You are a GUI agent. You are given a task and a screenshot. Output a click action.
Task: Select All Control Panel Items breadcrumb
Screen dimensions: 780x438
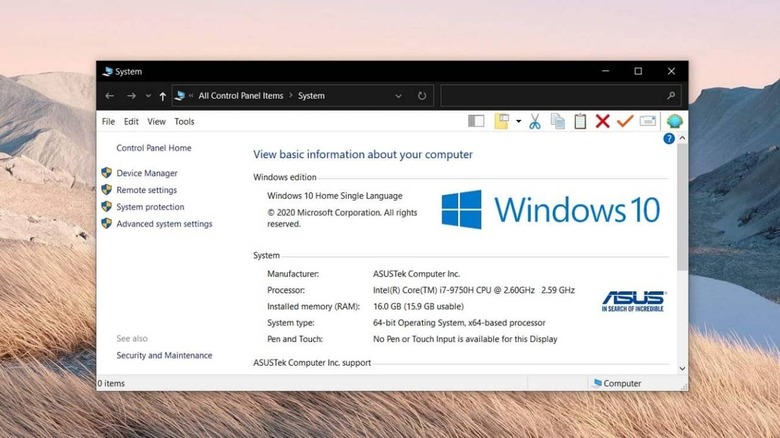[x=241, y=96]
